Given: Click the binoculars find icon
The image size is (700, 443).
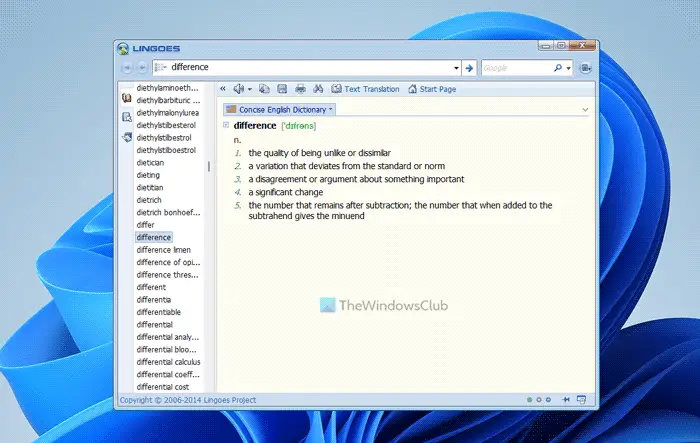Looking at the screenshot, I should coord(318,89).
